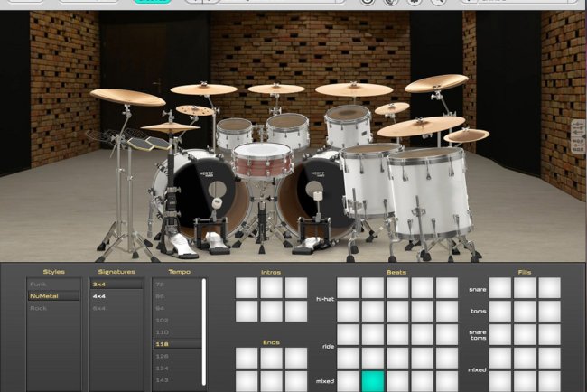
Task: Trigger last snare toms Fills pad
Action: [x=550, y=335]
